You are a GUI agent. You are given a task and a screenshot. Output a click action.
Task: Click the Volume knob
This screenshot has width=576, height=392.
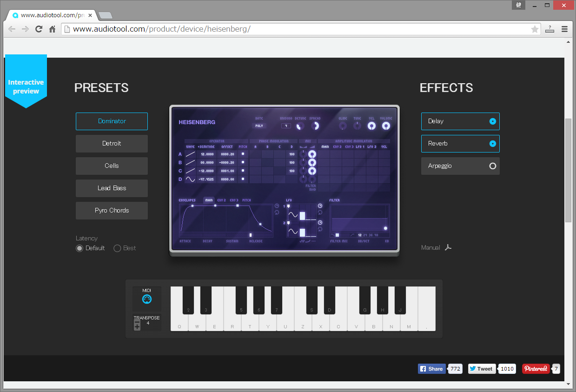(386, 126)
